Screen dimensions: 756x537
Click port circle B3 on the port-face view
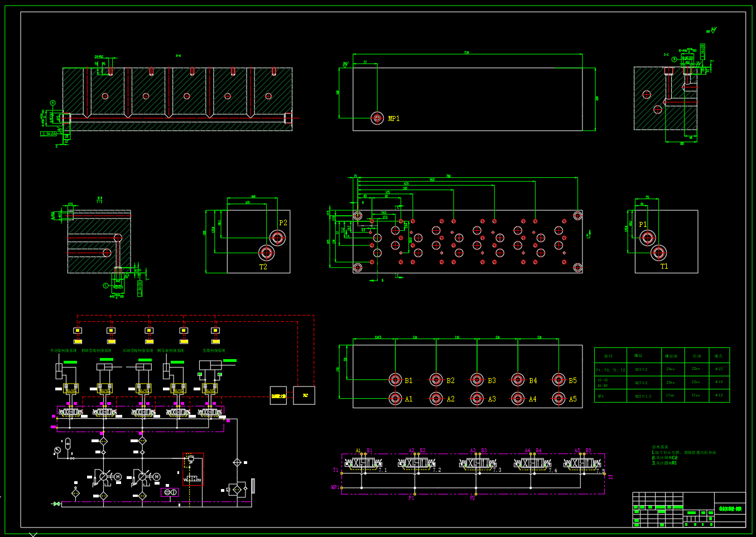477,380
